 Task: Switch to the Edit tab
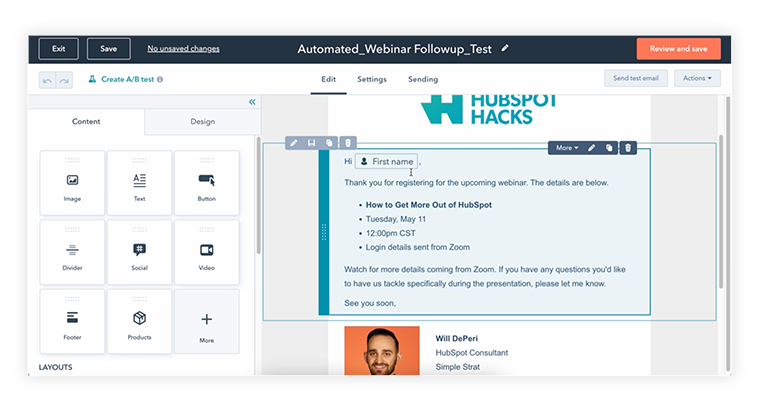[329, 79]
